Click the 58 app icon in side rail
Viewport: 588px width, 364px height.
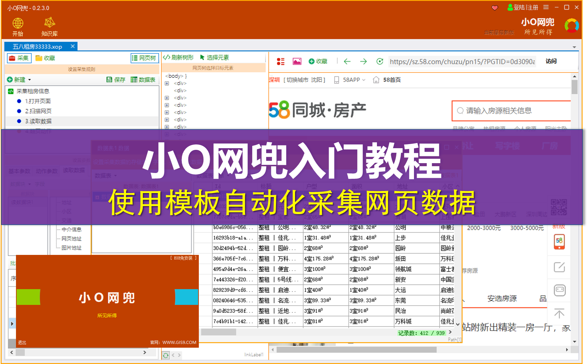(559, 242)
